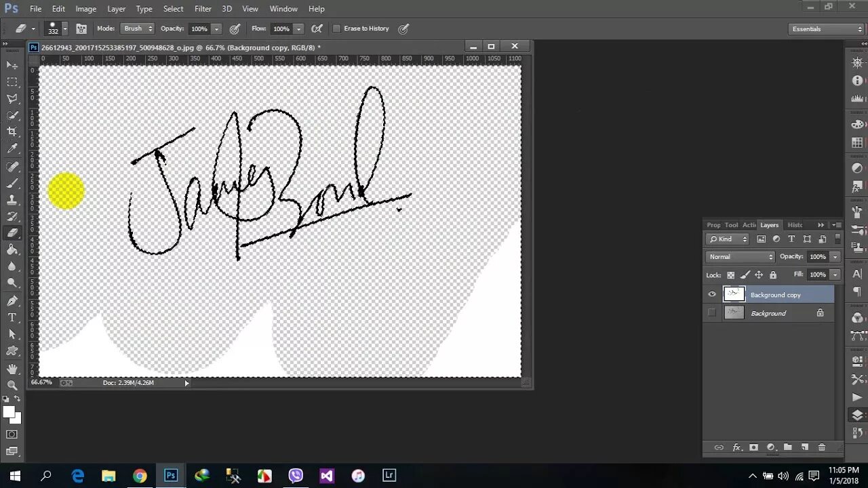Select the Path Selection tool
The image size is (868, 488).
tap(12, 334)
